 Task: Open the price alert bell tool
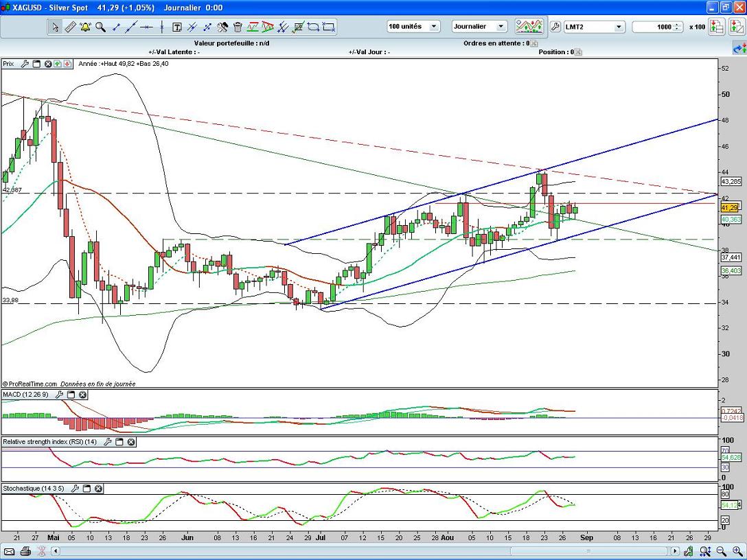(85, 27)
